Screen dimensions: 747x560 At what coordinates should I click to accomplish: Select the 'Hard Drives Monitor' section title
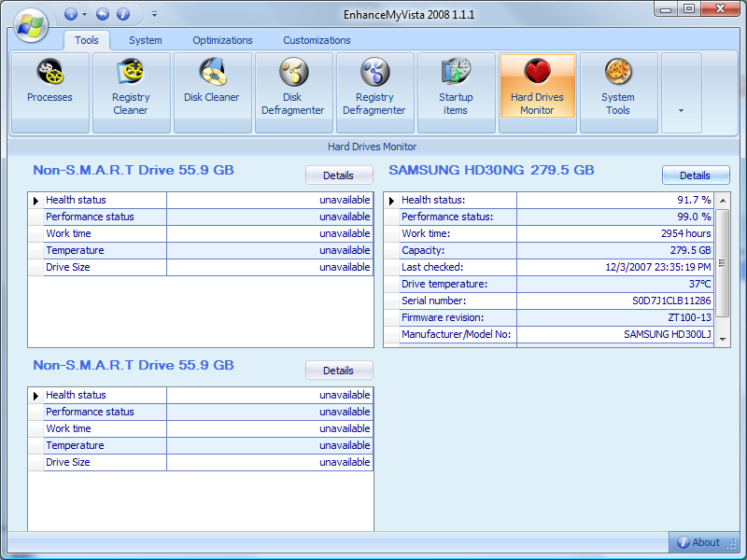(372, 147)
